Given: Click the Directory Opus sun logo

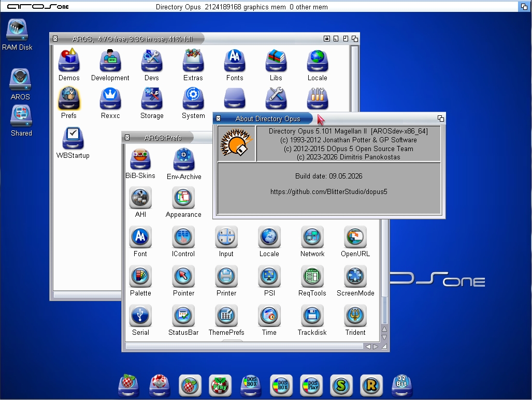Looking at the screenshot, I should [236, 143].
